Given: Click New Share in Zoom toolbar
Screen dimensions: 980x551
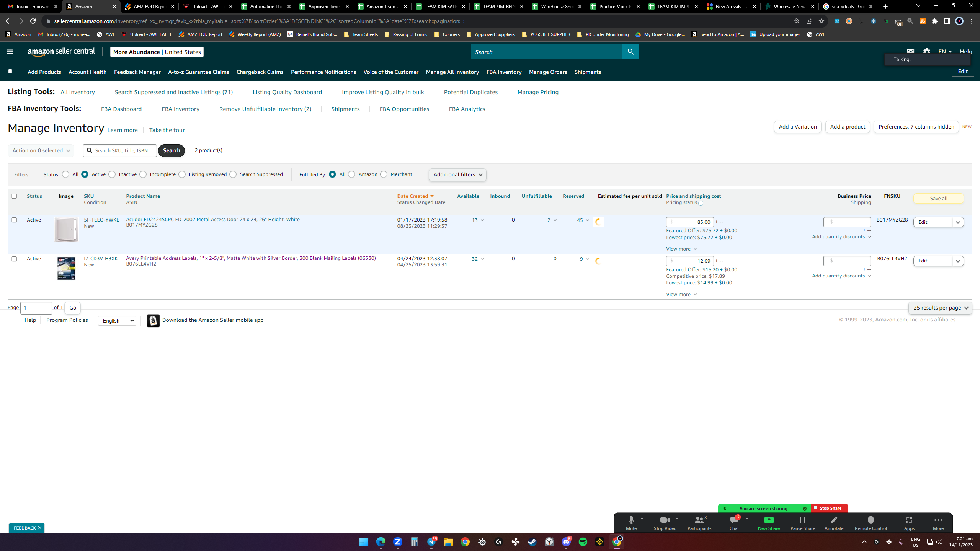Looking at the screenshot, I should (769, 522).
